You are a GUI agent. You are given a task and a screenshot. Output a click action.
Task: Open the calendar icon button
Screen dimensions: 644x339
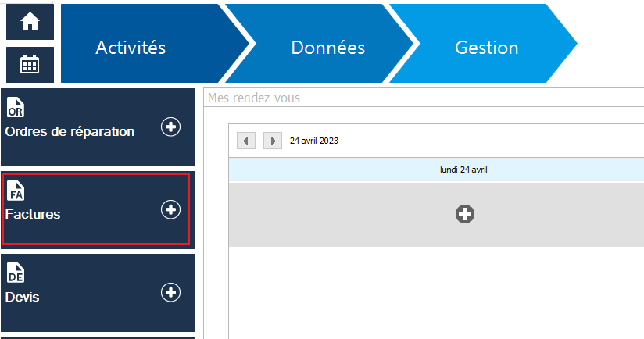pyautogui.click(x=30, y=64)
